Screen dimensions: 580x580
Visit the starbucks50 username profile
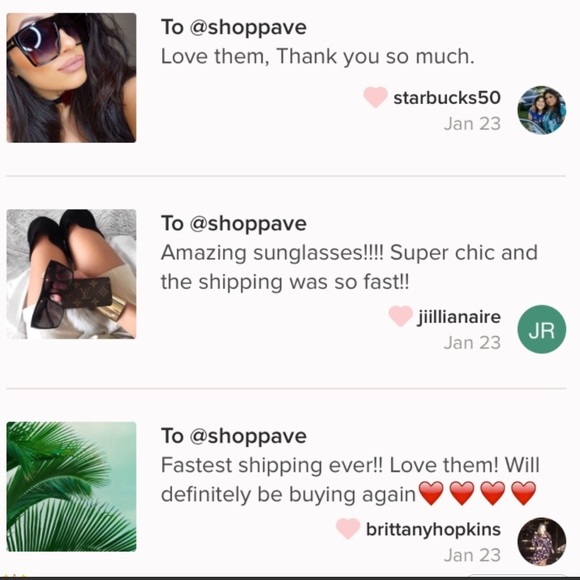447,98
